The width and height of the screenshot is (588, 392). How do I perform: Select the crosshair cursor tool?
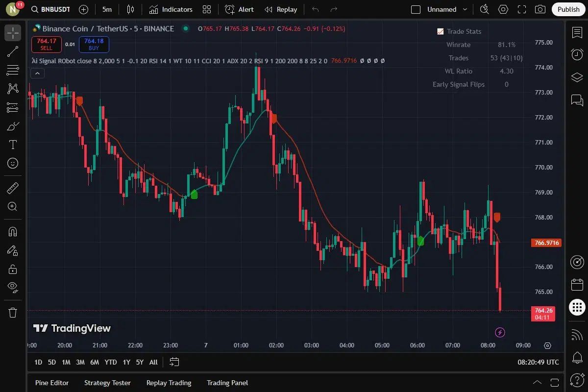click(13, 33)
